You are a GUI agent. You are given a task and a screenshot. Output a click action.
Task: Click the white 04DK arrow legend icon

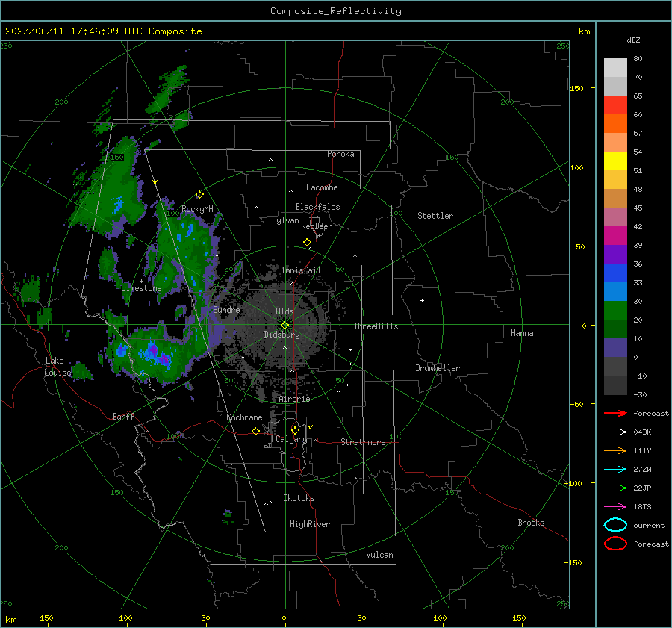pos(615,432)
